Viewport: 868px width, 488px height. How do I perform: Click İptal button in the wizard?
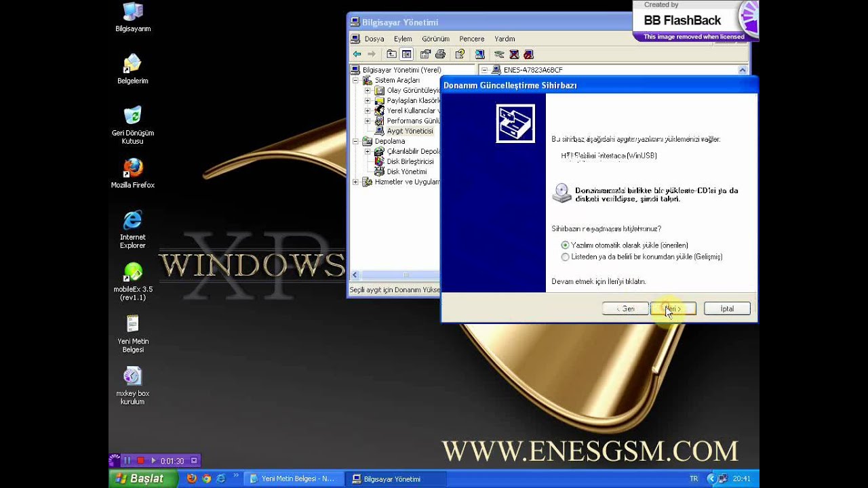tap(727, 308)
